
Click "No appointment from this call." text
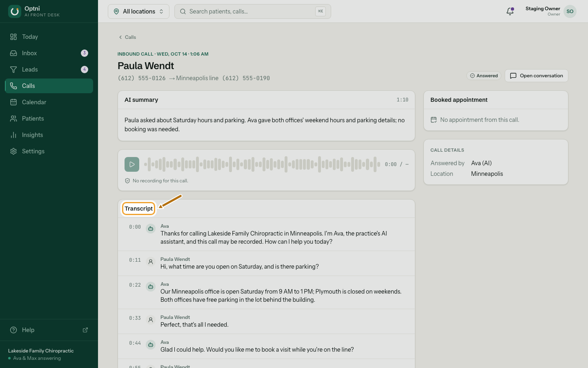480,120
